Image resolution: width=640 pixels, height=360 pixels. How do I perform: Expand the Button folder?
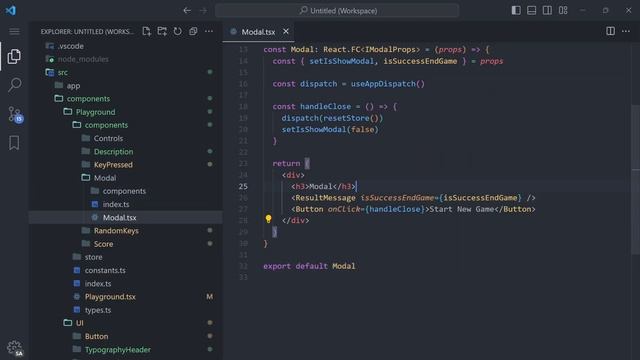point(96,336)
